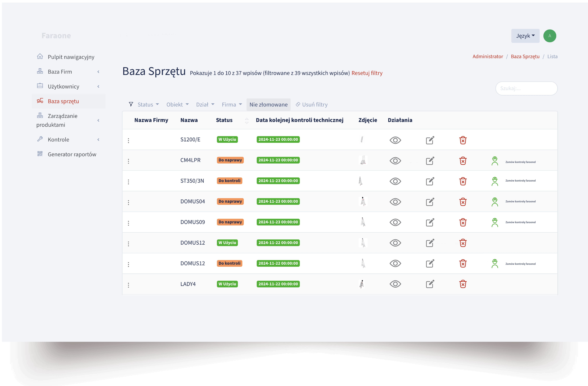Open the three-dot menu for ST350/3N row
Screen dimensions: 588x386
click(x=128, y=182)
